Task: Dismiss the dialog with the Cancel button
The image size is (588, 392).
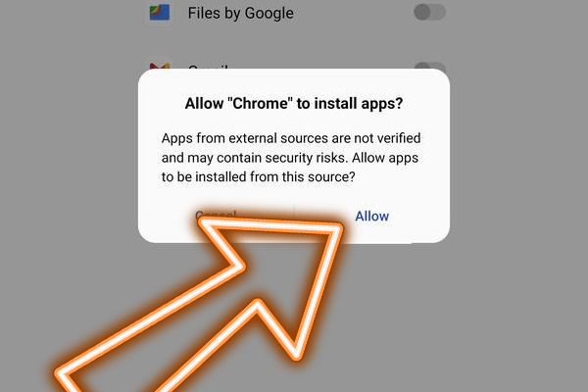Action: [x=216, y=215]
